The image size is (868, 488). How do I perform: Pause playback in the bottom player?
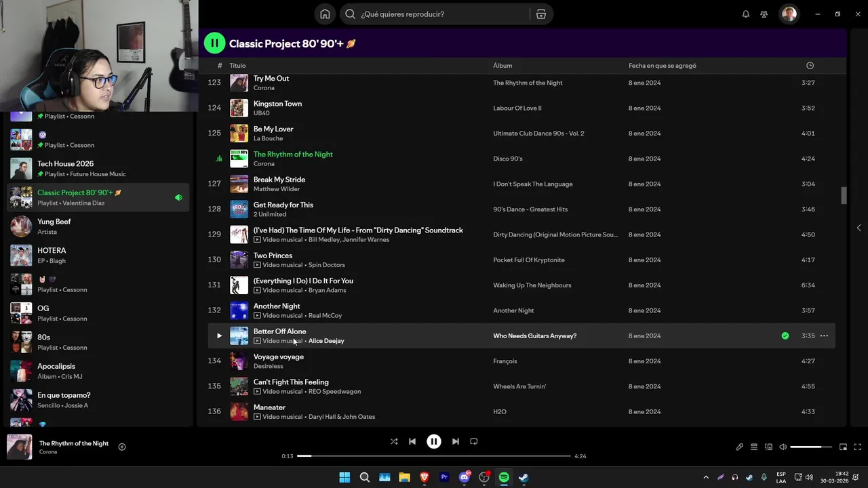[x=434, y=441]
